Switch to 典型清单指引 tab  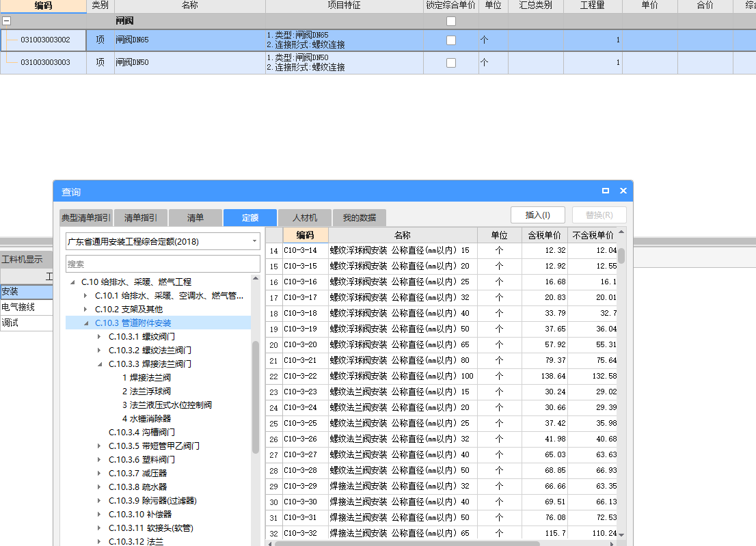pos(86,218)
